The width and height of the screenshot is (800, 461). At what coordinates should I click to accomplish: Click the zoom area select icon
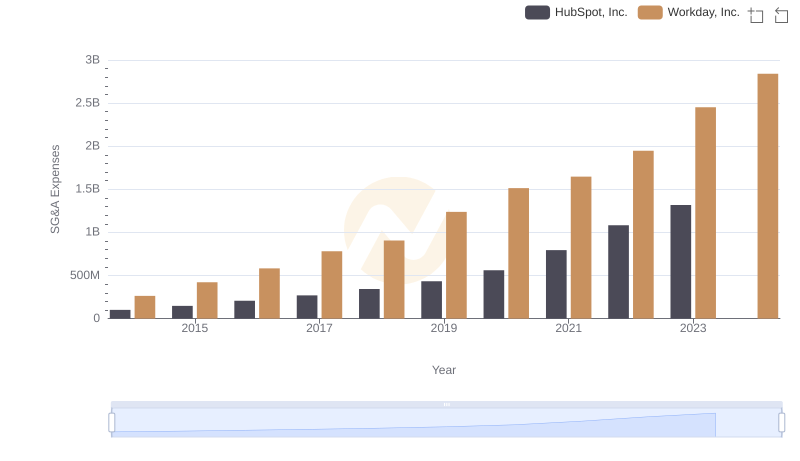756,15
